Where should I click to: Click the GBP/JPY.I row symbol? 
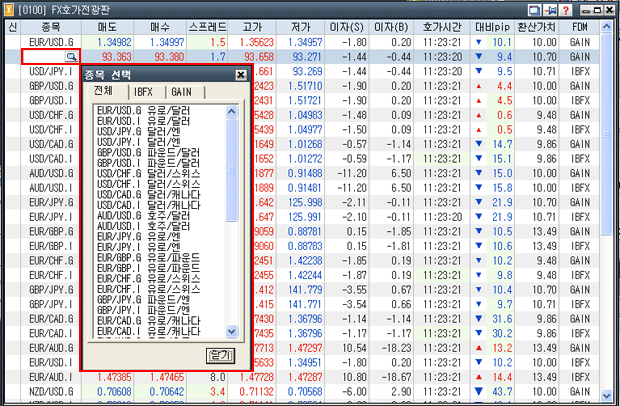tap(51, 304)
